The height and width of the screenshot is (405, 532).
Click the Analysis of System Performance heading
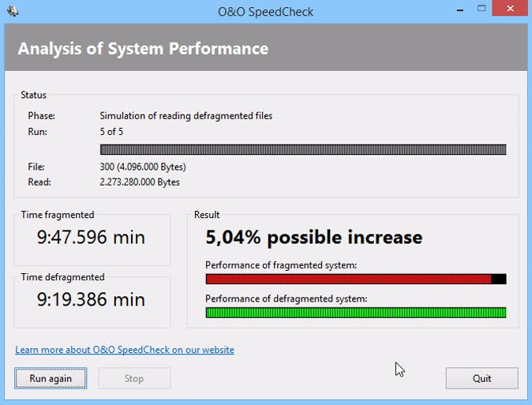[x=143, y=48]
